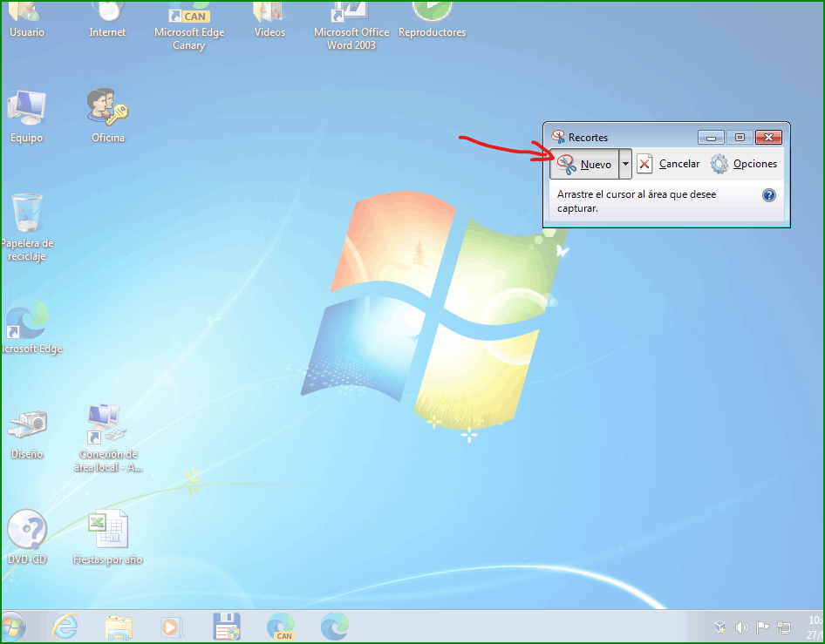Screen dimensions: 825x644
Task: Select the Microsoft Office Word 2003 shortcut
Action: click(x=351, y=26)
